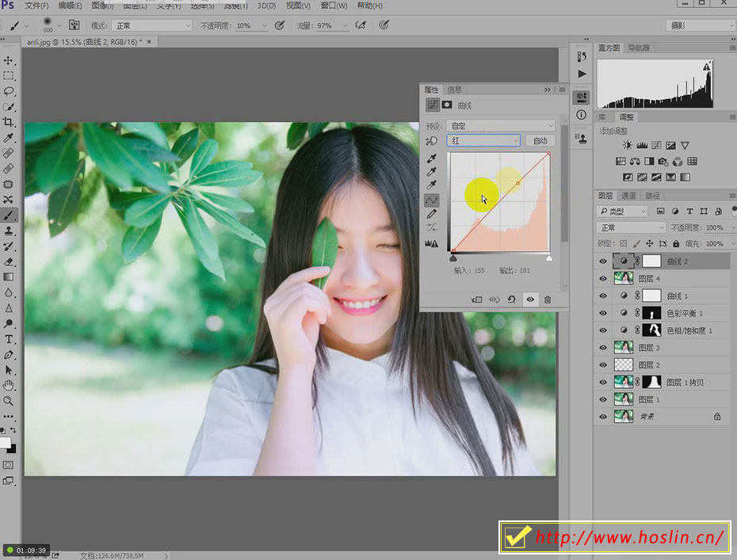Open the layer blend mode dropdown
The height and width of the screenshot is (560, 737).
(x=631, y=227)
